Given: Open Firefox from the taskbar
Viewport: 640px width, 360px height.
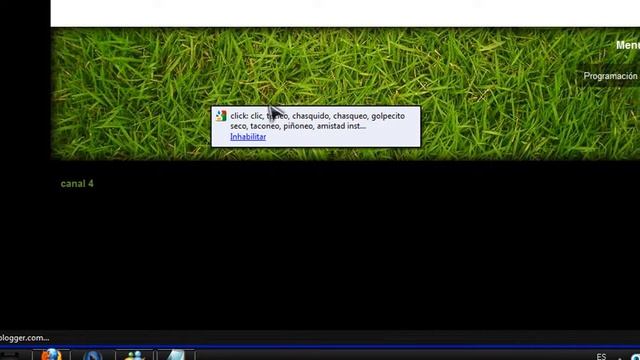Looking at the screenshot, I should pos(51,354).
